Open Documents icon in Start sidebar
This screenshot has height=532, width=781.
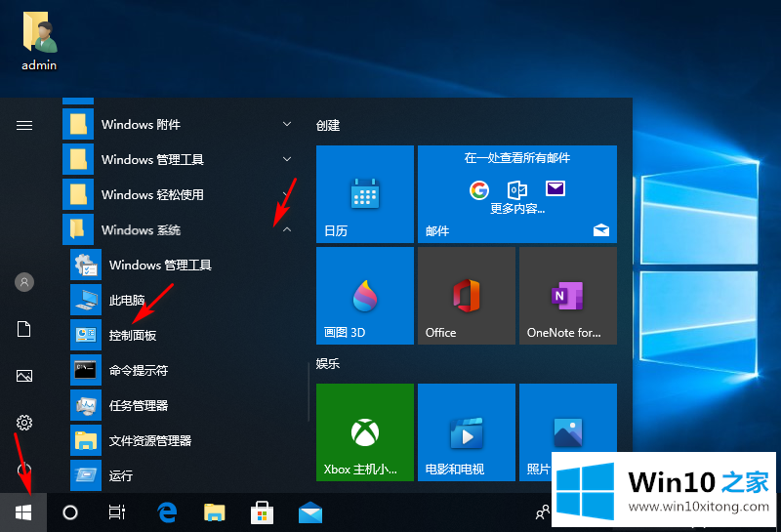pyautogui.click(x=24, y=329)
